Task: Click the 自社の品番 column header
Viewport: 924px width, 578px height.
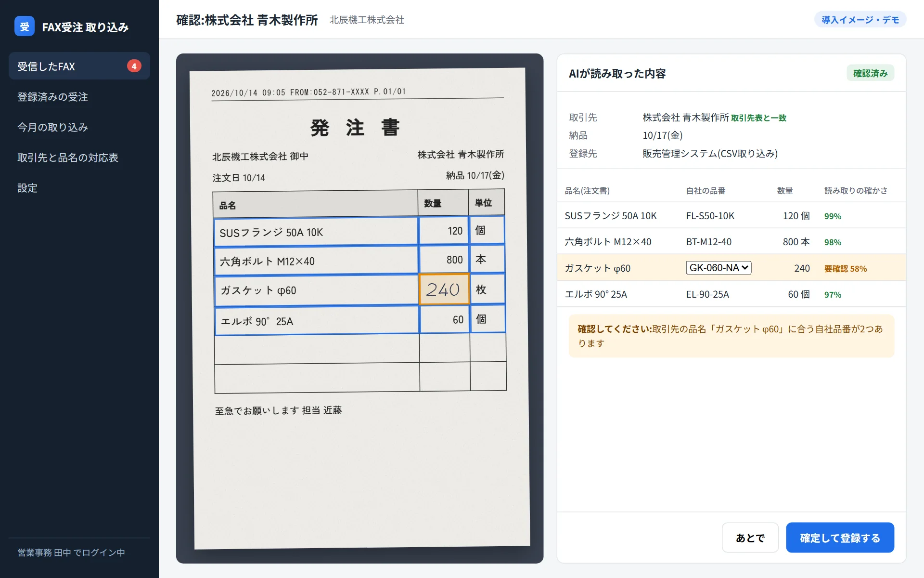Action: tap(706, 191)
